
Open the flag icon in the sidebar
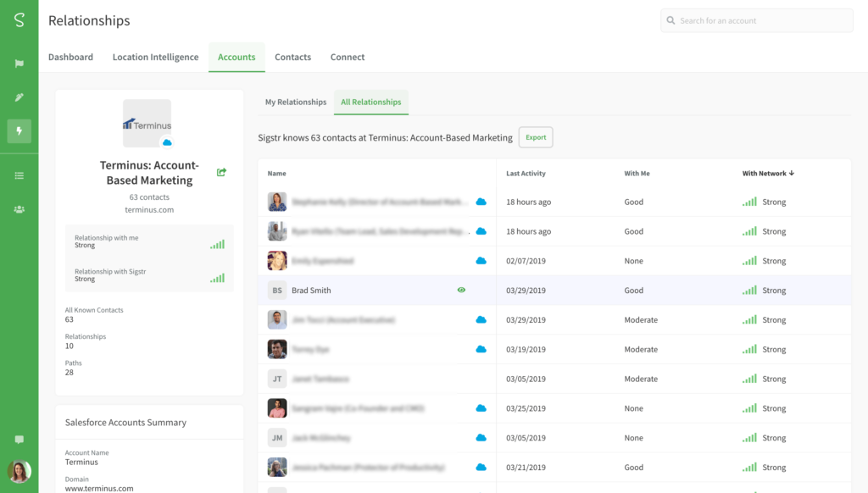pos(19,64)
